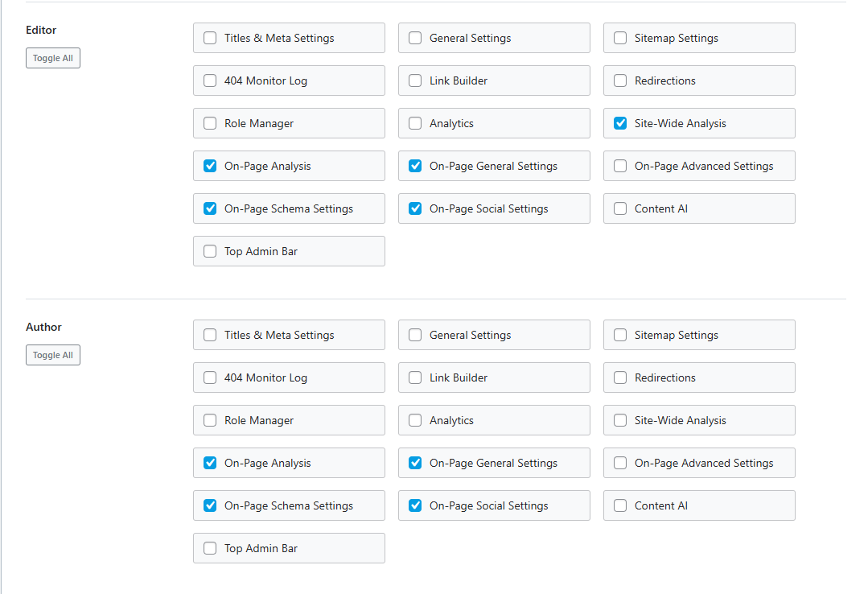Viewport: 868px width, 594px height.
Task: Enable Link Builder for Author
Action: click(x=415, y=377)
